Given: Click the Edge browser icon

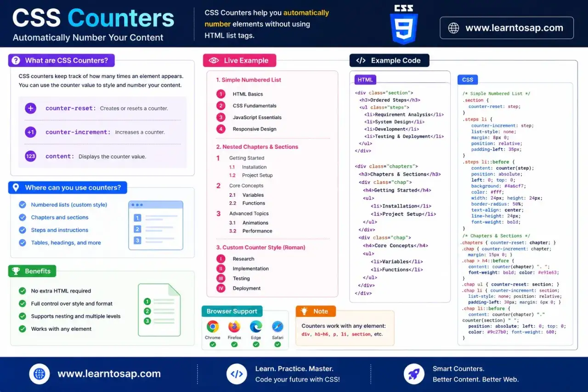Looking at the screenshot, I should click(256, 327).
